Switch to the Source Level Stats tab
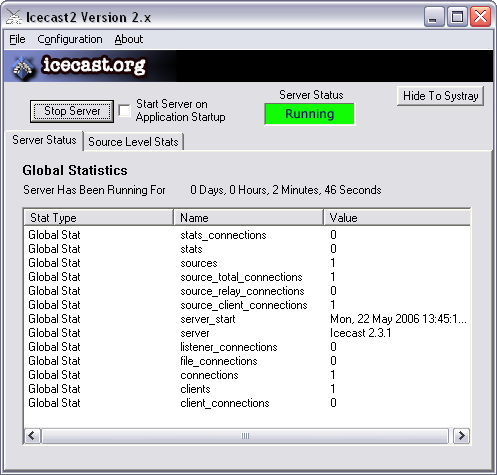This screenshot has height=475, width=497. tap(133, 142)
